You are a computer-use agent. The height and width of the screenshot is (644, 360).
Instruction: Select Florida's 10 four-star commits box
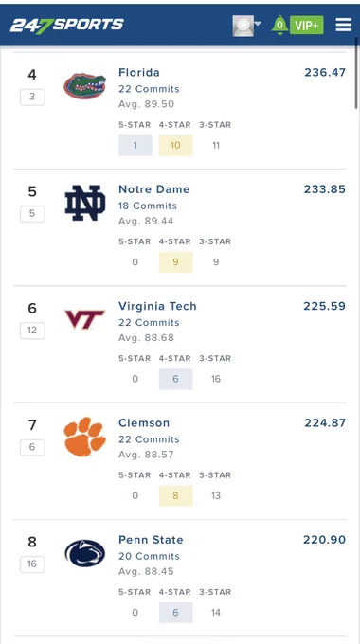[x=176, y=146]
